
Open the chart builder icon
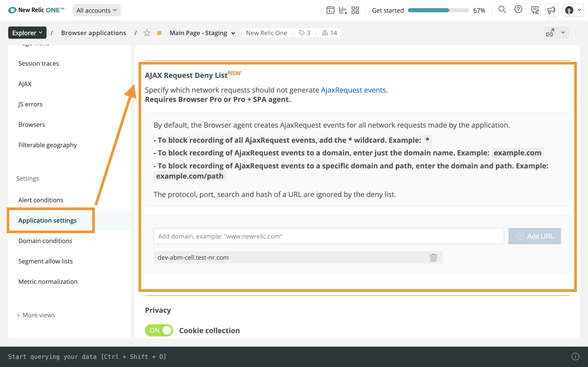click(x=343, y=10)
